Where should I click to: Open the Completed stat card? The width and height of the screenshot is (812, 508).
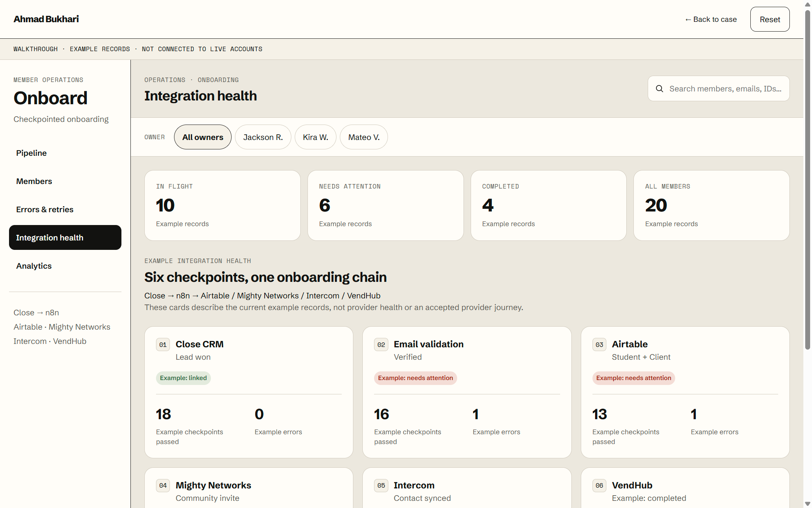(x=548, y=205)
